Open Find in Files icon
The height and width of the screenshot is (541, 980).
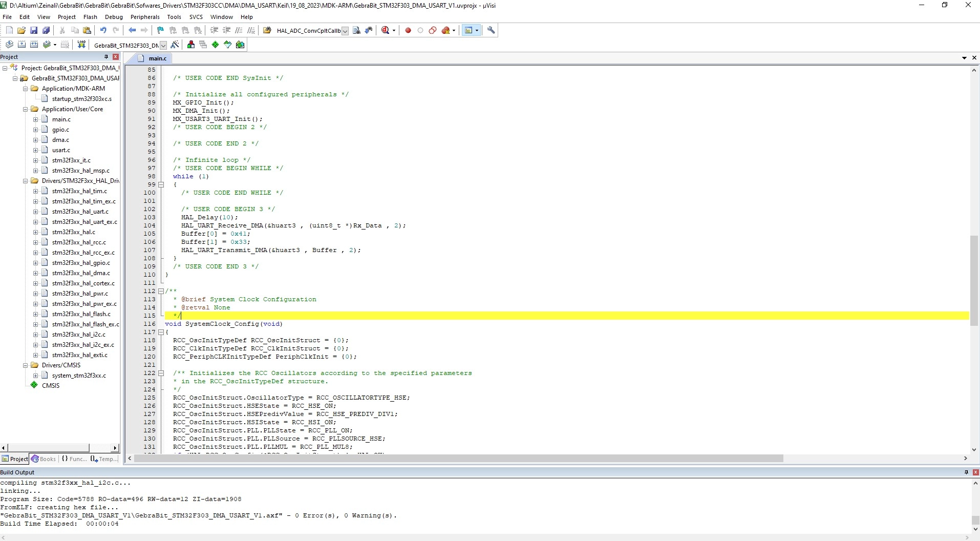[x=267, y=30]
